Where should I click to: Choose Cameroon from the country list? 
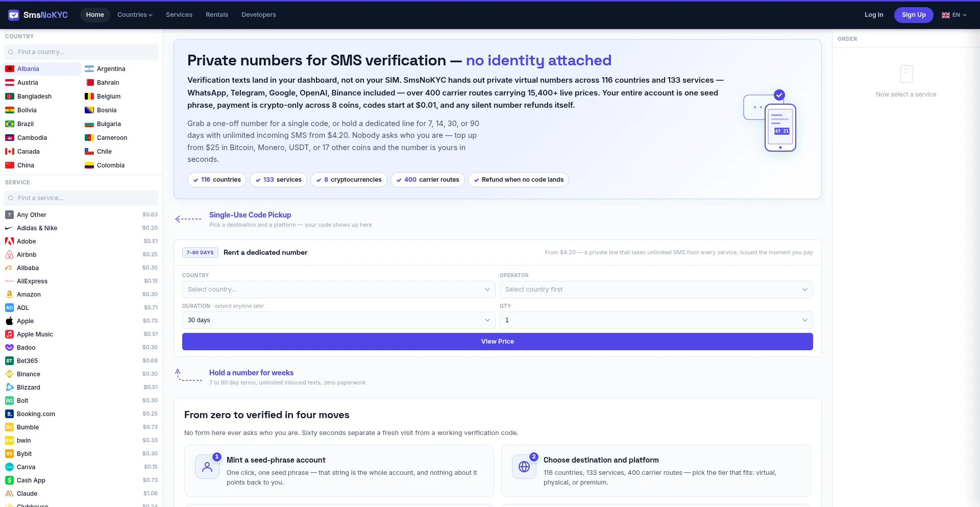(x=121, y=138)
